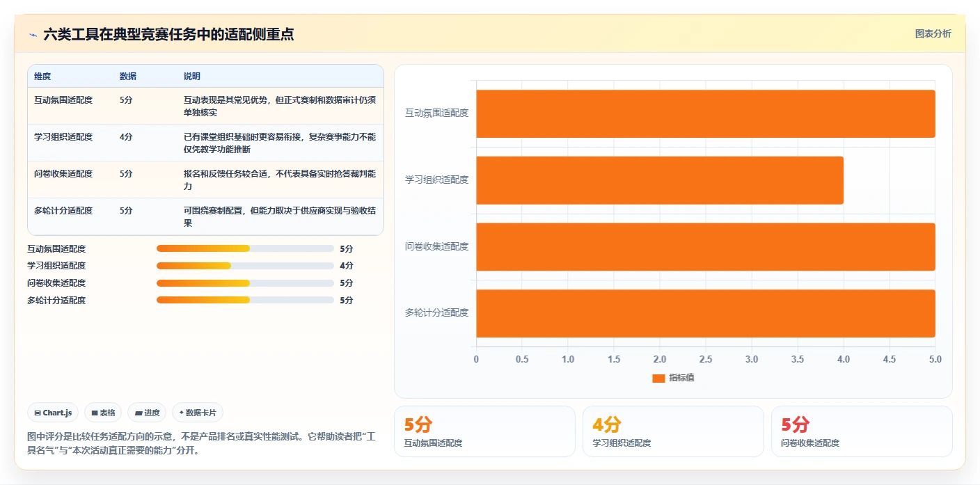Click description starting 报名和反馈任务较合适

280,180
